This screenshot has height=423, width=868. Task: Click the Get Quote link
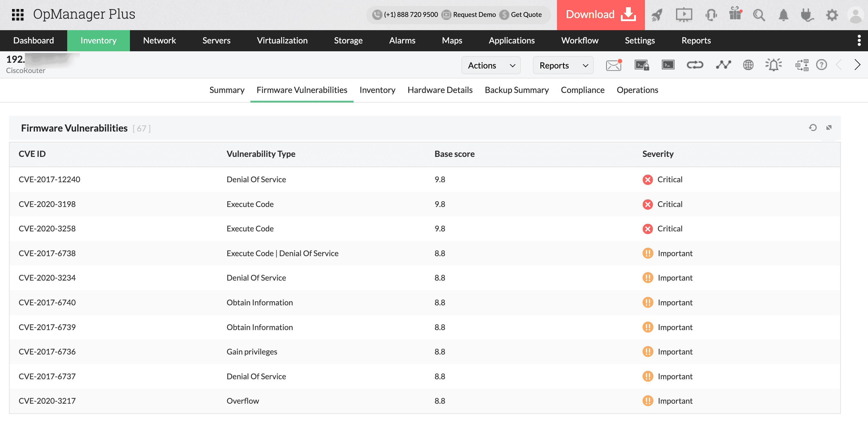(x=520, y=14)
